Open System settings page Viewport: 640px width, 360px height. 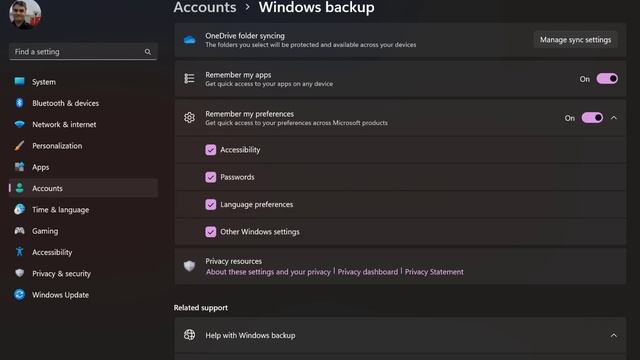pos(83,82)
